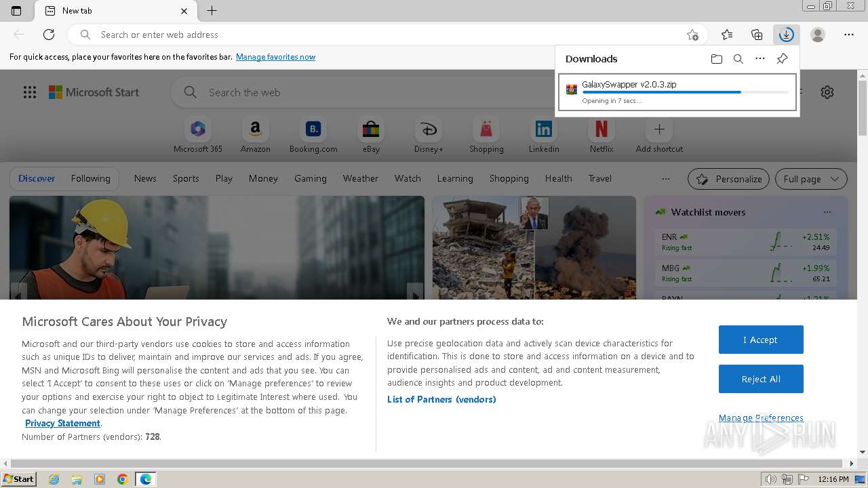Open the Sports category
The image size is (868, 488).
coord(186,178)
